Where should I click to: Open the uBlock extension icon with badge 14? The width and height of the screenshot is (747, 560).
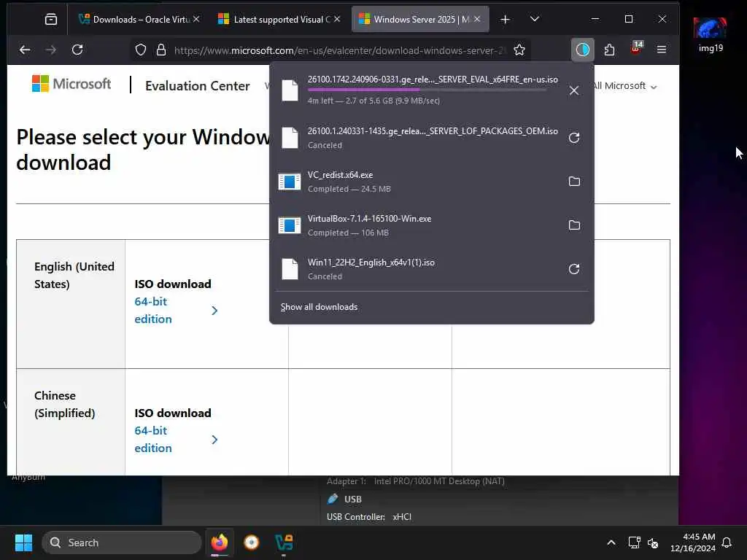point(636,48)
